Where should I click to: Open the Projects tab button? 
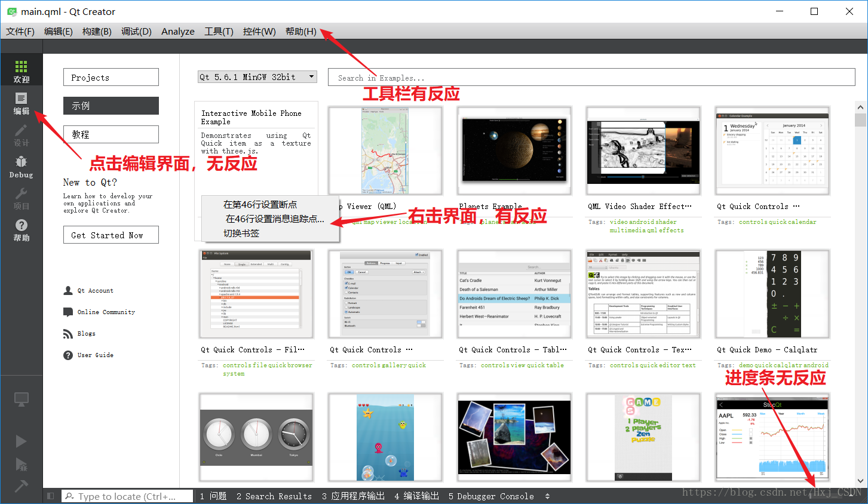111,77
